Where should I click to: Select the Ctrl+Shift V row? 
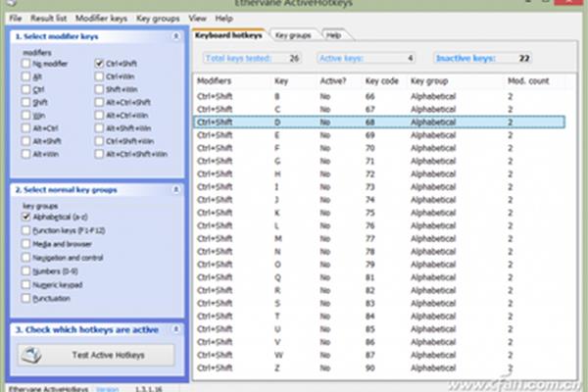tap(379, 342)
